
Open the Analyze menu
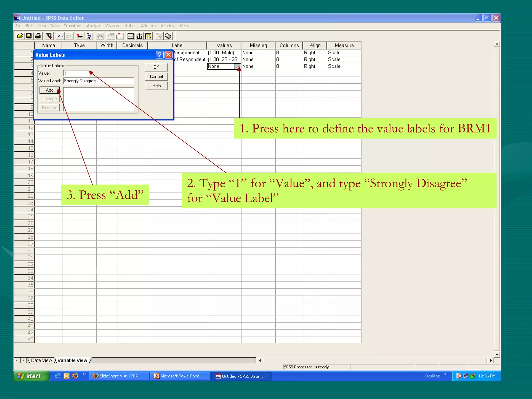click(x=94, y=26)
